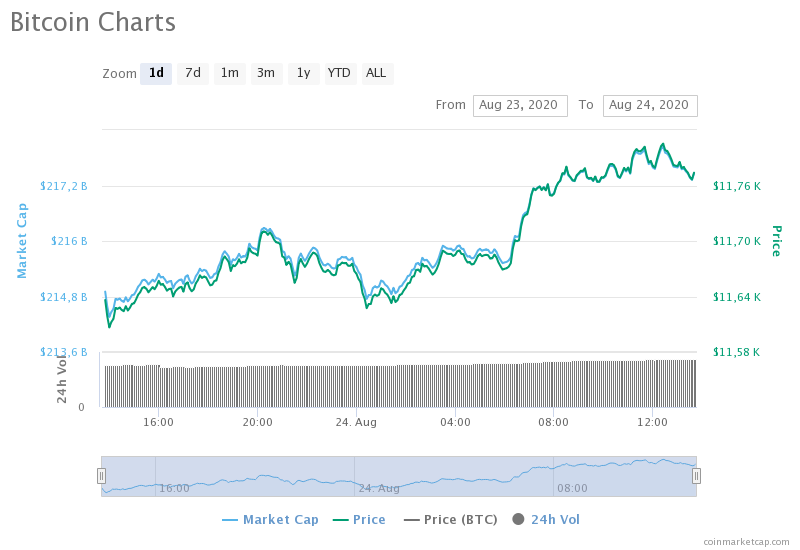Grab the left navigator range handle

click(x=102, y=476)
